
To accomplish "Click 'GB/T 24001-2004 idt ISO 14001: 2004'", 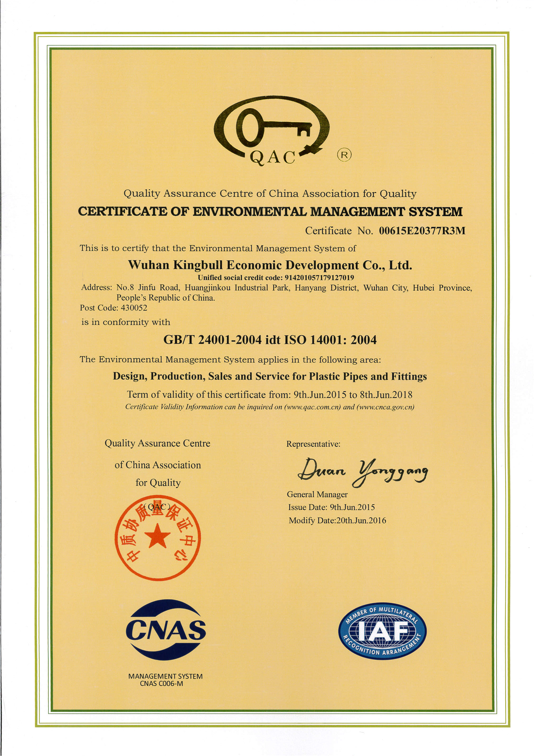I will 270,339.
